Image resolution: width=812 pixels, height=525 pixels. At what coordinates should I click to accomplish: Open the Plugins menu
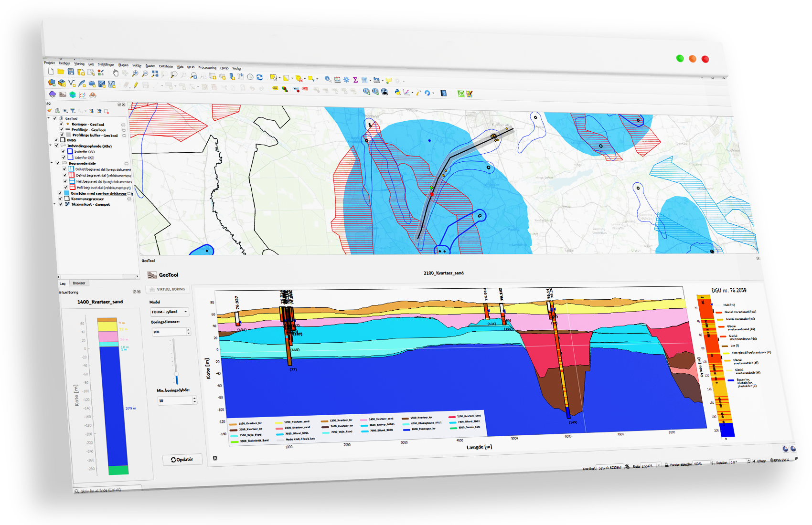(123, 65)
